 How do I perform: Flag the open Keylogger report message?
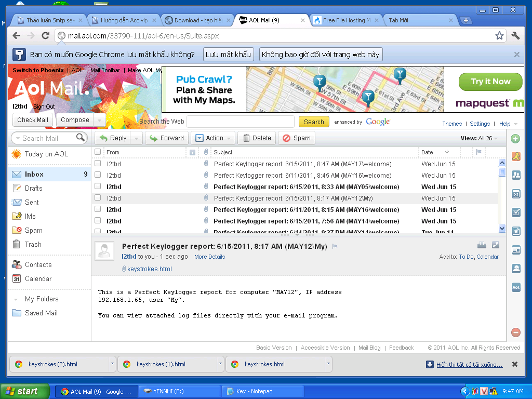click(x=335, y=246)
